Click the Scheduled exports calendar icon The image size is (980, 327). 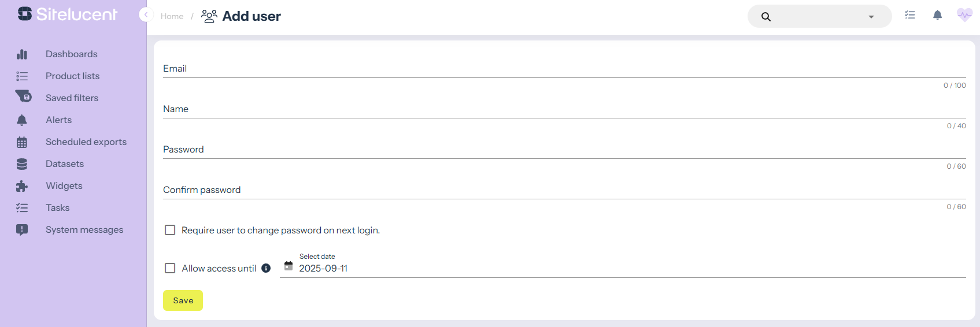(22, 142)
